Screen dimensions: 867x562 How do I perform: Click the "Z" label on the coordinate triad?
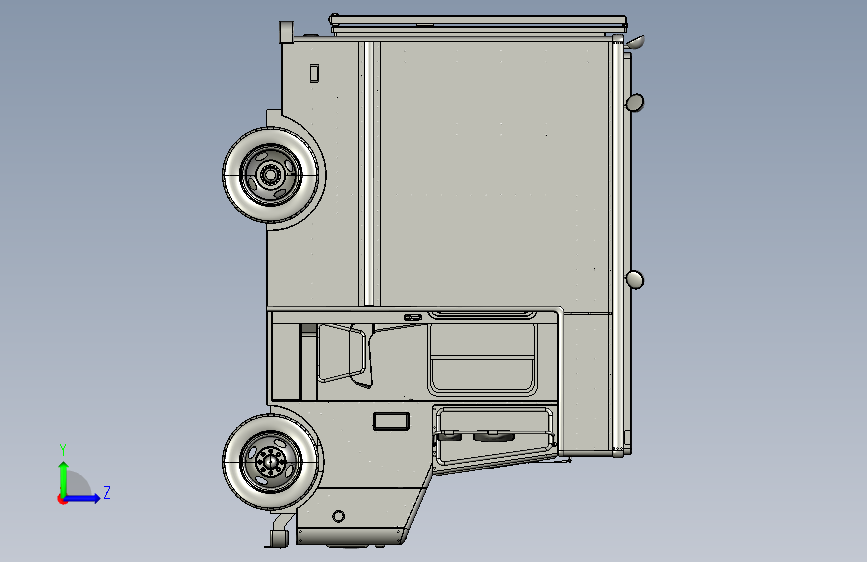click(x=107, y=492)
